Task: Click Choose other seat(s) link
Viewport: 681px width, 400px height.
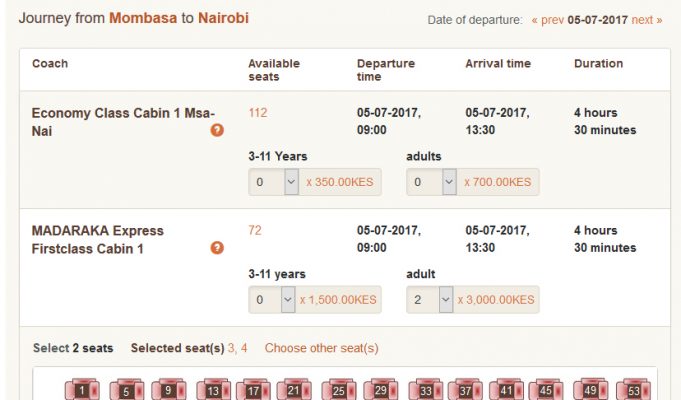Action: point(321,348)
